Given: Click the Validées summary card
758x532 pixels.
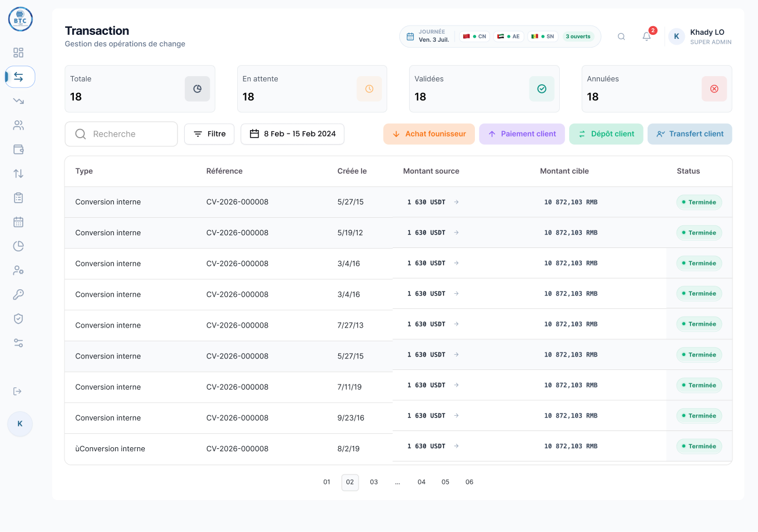Looking at the screenshot, I should pyautogui.click(x=484, y=89).
